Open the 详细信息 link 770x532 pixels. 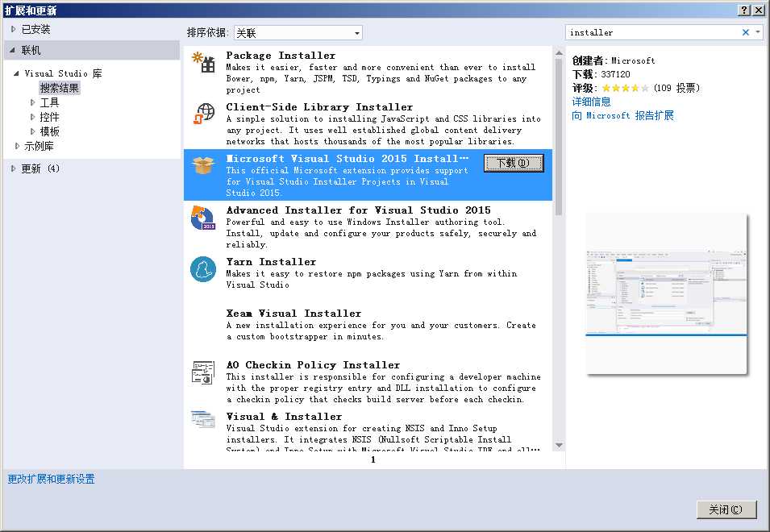point(591,102)
